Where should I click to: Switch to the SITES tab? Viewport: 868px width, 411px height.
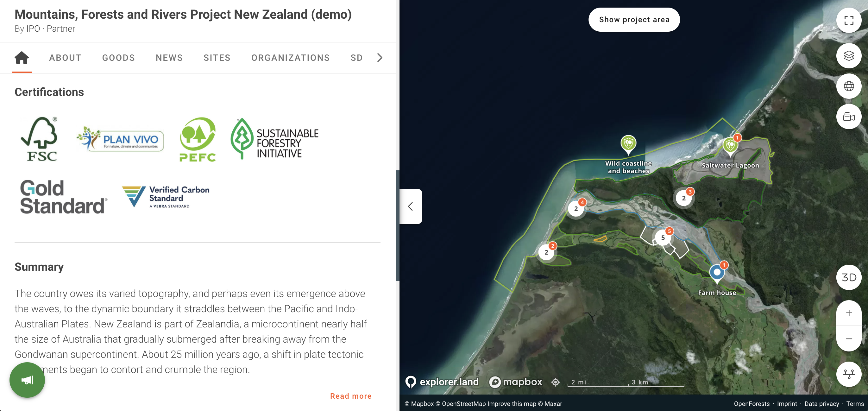click(x=217, y=58)
